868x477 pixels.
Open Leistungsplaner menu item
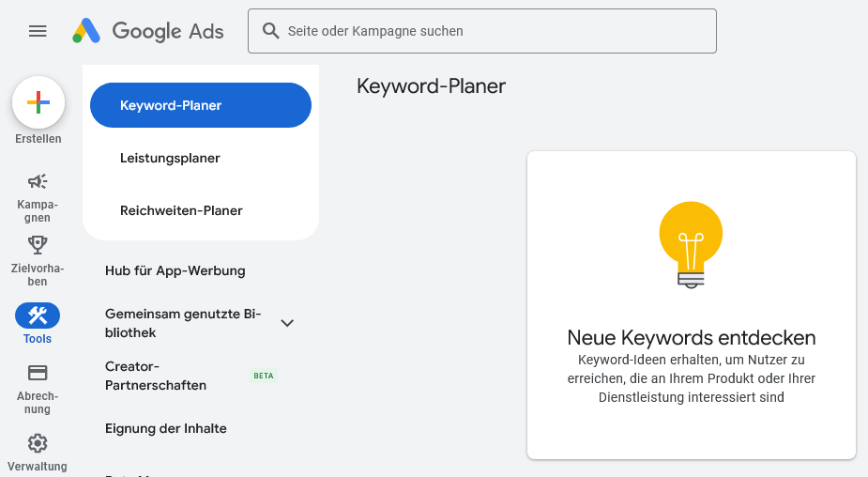[x=170, y=158]
